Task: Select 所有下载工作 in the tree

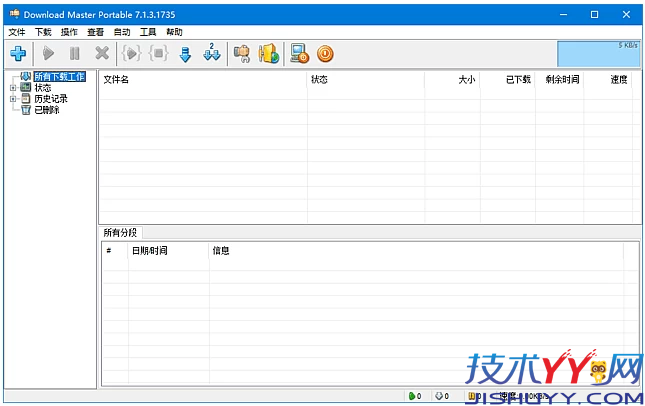Action: [60, 77]
